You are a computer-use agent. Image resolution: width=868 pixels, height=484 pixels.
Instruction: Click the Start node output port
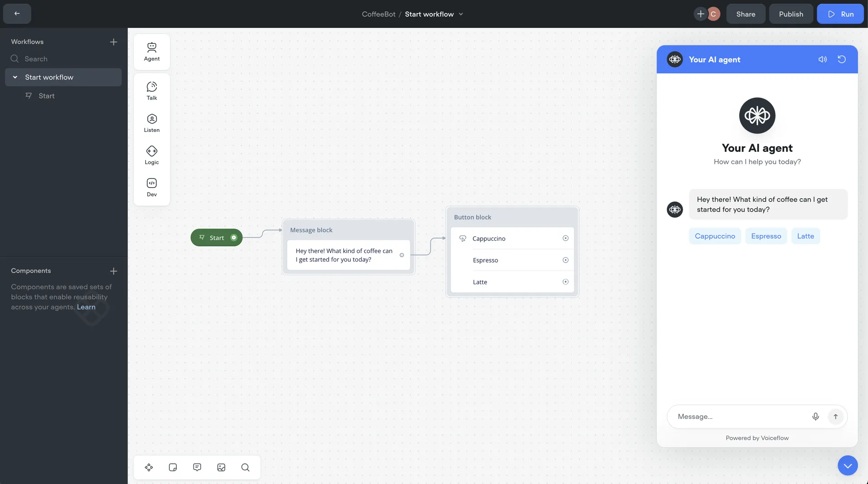(x=234, y=238)
